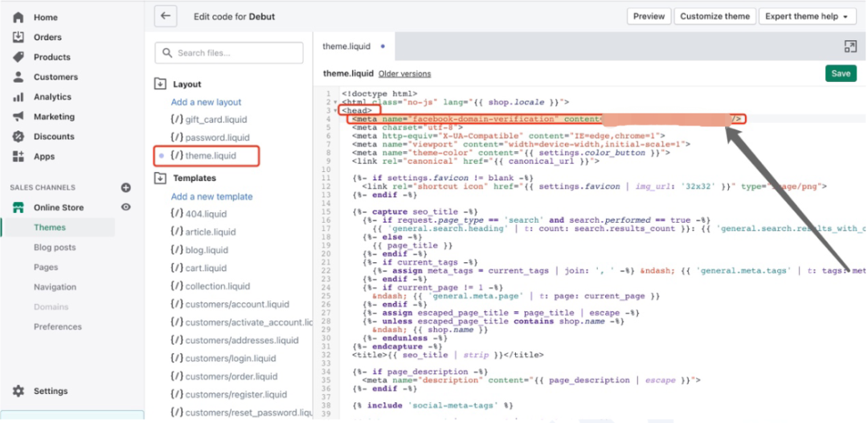This screenshot has width=868, height=423.
Task: Open theme.liquid in file list
Action: tap(203, 156)
